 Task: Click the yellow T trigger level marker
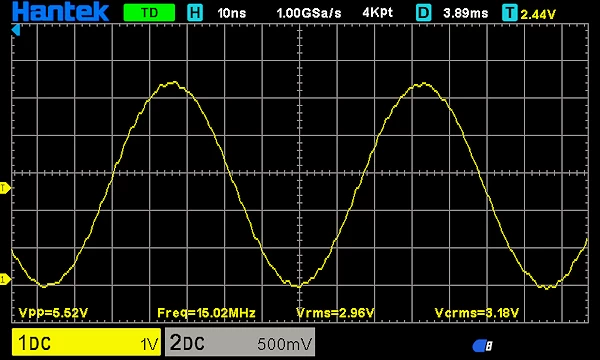5,188
